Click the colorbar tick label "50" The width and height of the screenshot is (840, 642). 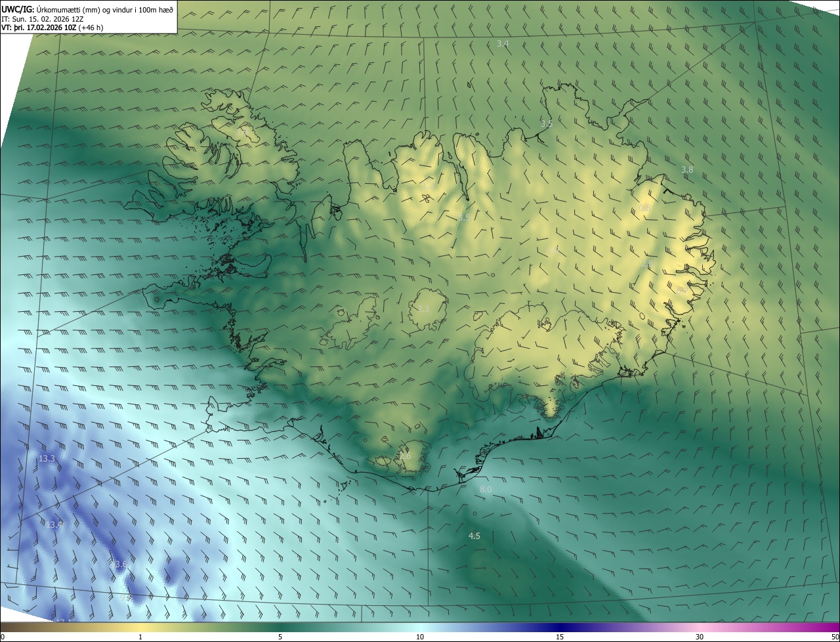coord(835,637)
